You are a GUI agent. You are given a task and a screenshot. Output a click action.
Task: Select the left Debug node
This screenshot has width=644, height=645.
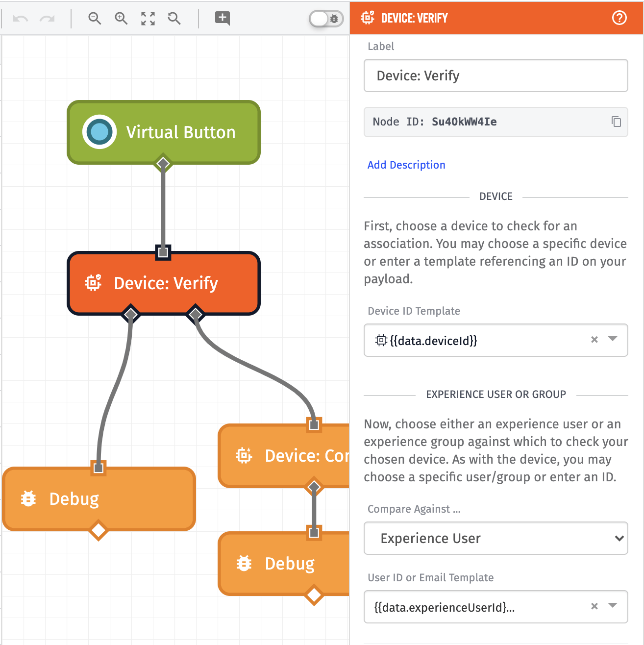click(x=99, y=499)
